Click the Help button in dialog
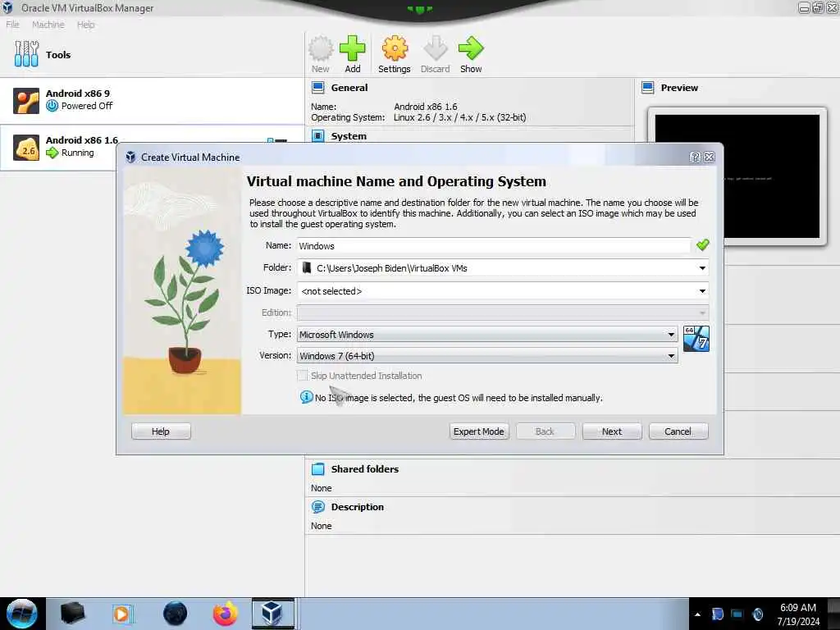840x630 pixels. coord(161,431)
